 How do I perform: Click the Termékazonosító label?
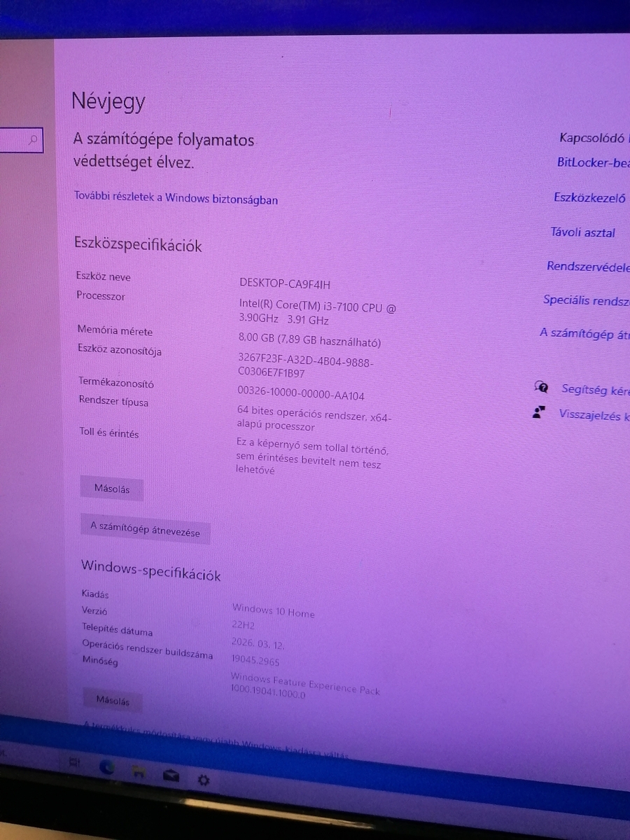(116, 383)
